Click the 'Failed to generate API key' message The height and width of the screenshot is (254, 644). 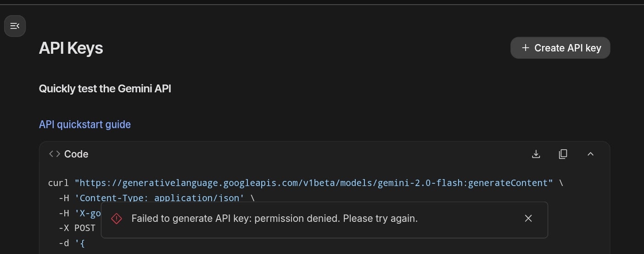(x=274, y=218)
